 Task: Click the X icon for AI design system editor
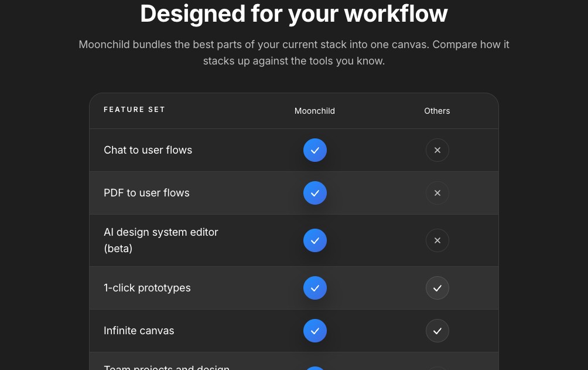coord(437,240)
